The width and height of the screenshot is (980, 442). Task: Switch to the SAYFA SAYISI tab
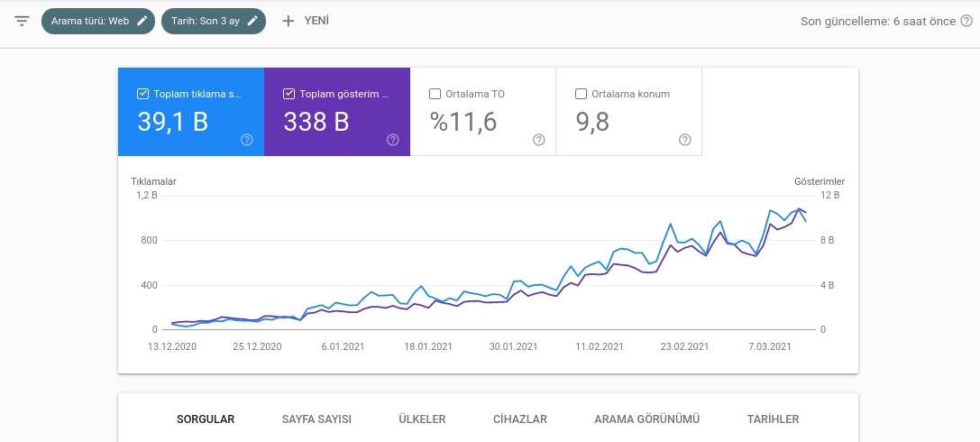tap(316, 419)
